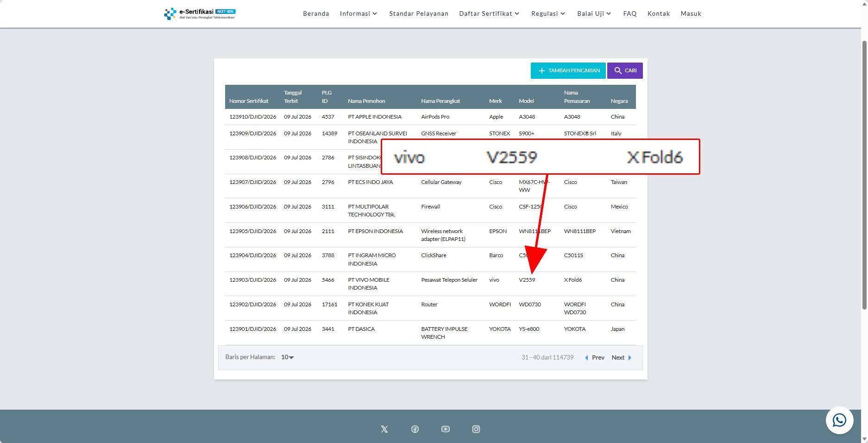Click the TAMBAH PENCARIAN button
The width and height of the screenshot is (868, 443).
click(568, 70)
